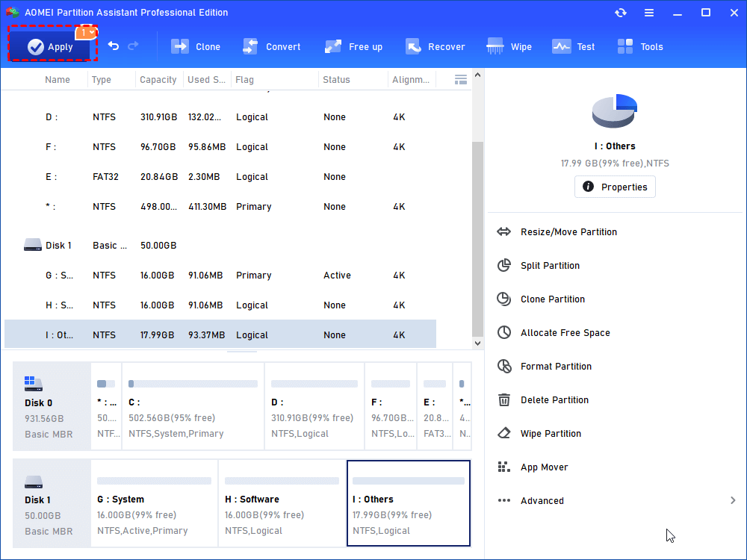Click the Apply button
747x560 pixels.
click(50, 46)
